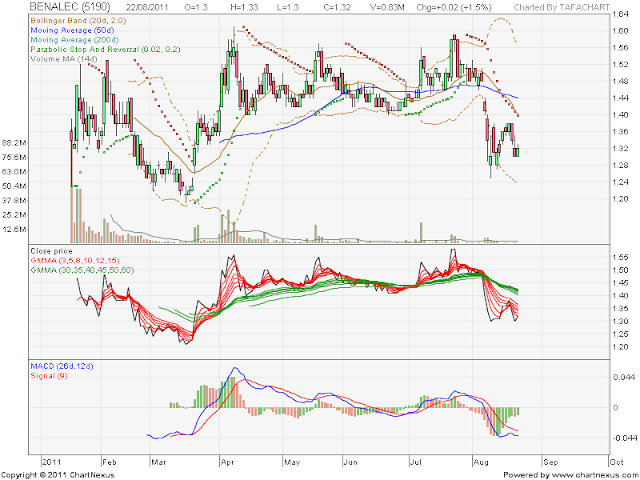Click the Copyright 2011 ChartNexus text

(58, 475)
